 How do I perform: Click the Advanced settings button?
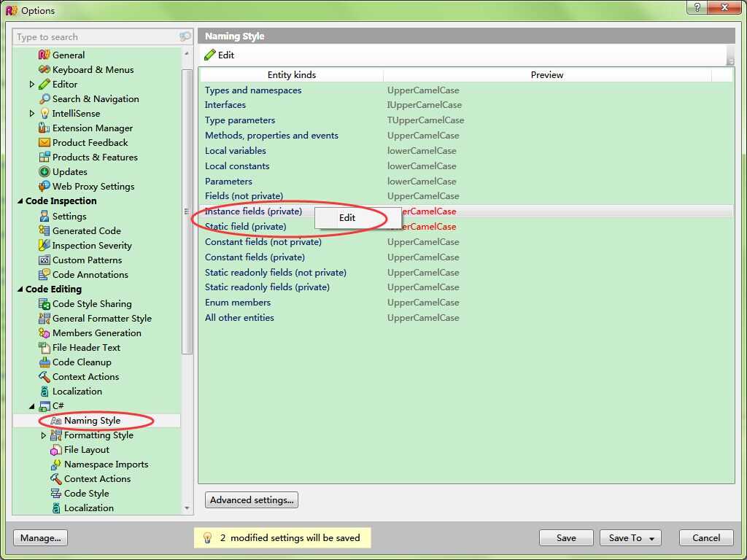click(252, 500)
